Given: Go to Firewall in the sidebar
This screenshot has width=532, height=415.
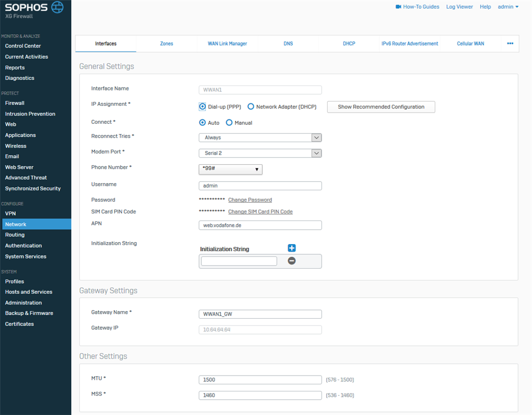Looking at the screenshot, I should coord(15,103).
